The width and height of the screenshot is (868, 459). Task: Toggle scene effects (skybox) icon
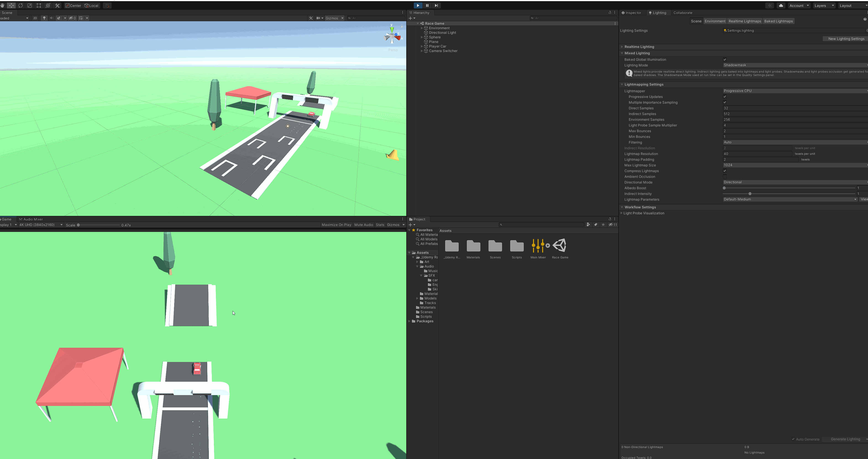(x=59, y=18)
